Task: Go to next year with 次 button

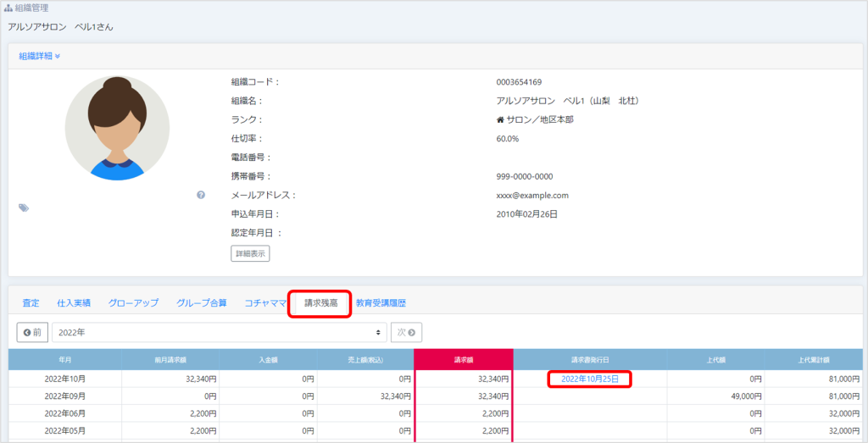Action: point(407,333)
